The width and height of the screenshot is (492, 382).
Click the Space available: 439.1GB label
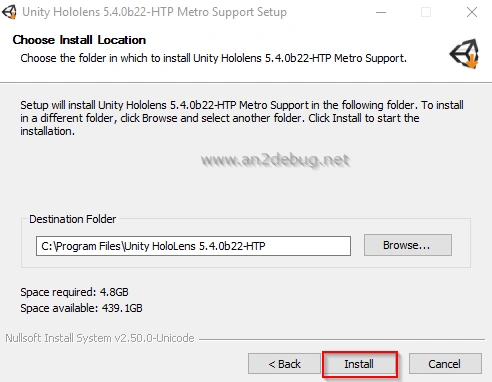[81, 308]
